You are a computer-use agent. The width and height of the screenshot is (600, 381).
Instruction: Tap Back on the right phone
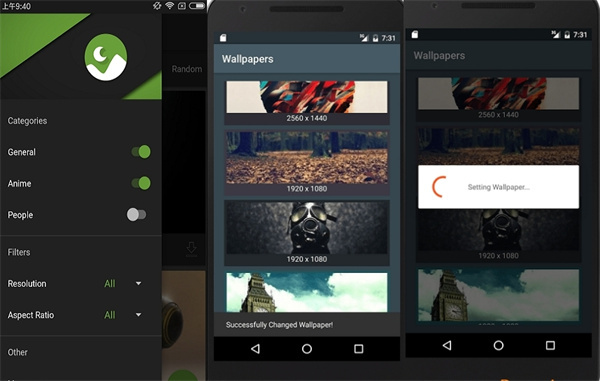coord(447,345)
